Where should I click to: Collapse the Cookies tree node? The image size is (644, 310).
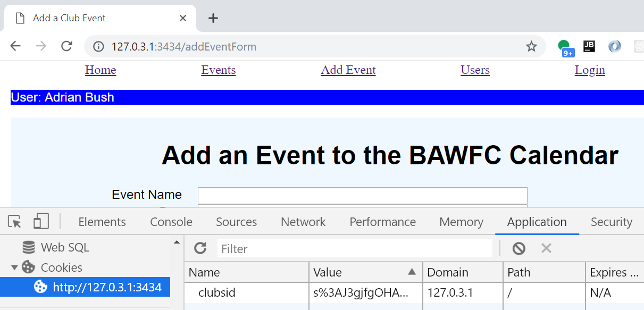click(14, 267)
